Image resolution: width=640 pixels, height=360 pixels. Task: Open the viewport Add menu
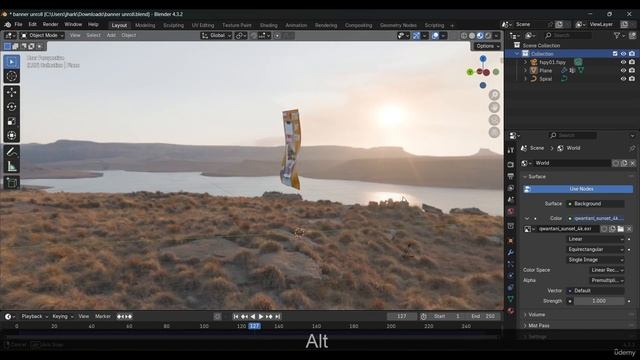tap(111, 36)
